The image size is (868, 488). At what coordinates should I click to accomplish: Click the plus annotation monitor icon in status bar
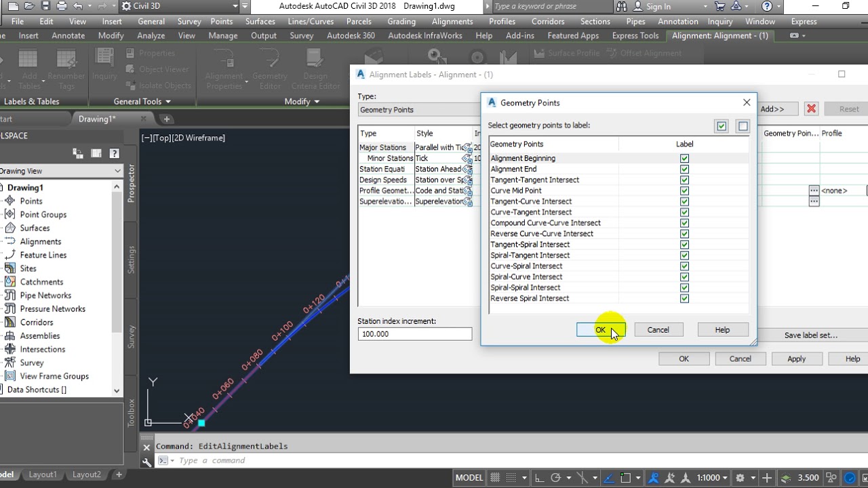[x=767, y=478]
